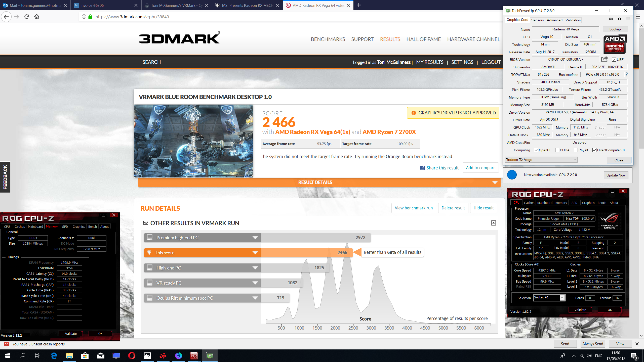Open the Action Center notifications icon
The width and height of the screenshot is (644, 362).
coord(634,356)
